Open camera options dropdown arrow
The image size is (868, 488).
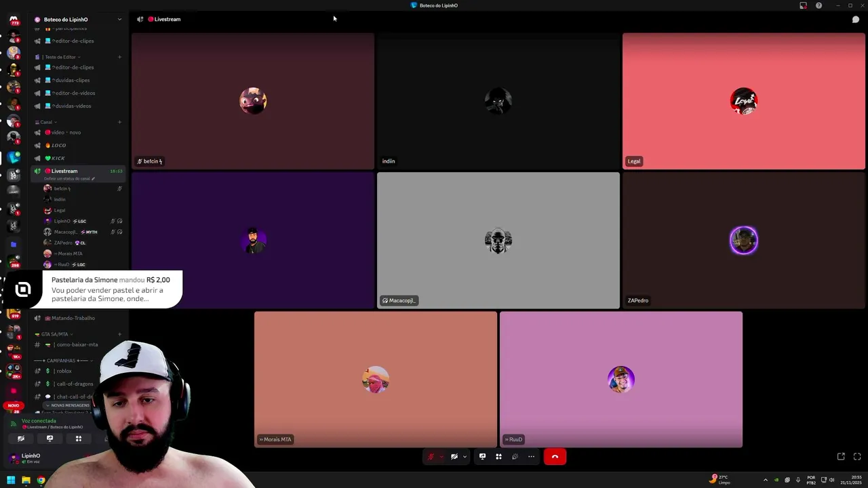coord(465,457)
